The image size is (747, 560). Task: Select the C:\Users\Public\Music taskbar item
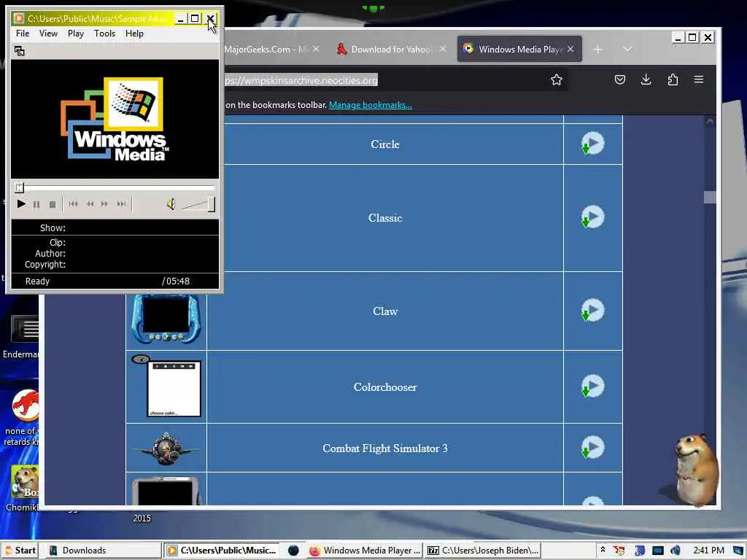coord(222,551)
